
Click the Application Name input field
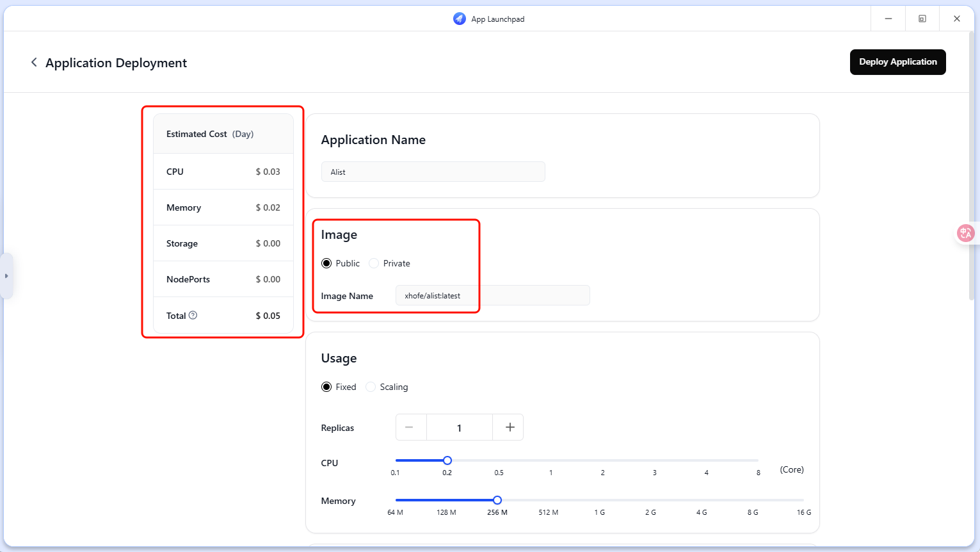click(x=433, y=172)
